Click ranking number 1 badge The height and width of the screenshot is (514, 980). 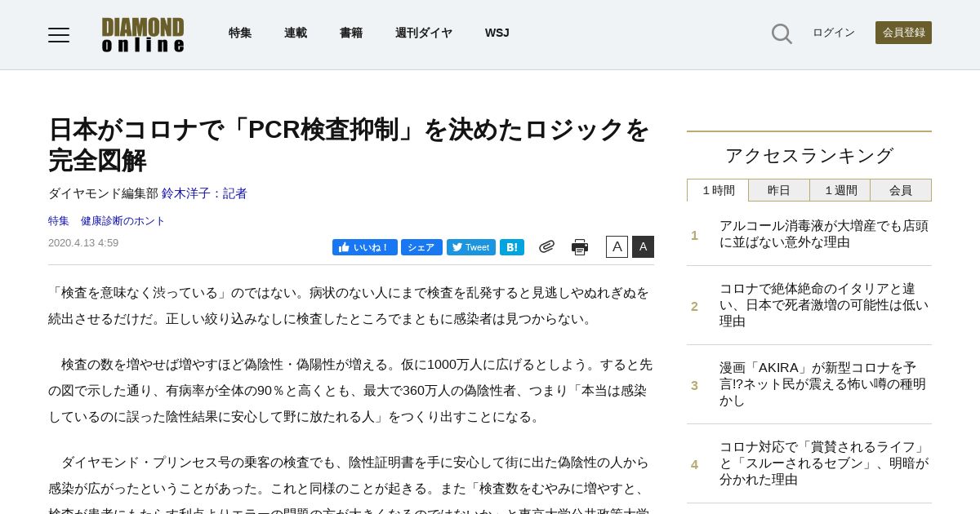[x=694, y=236]
